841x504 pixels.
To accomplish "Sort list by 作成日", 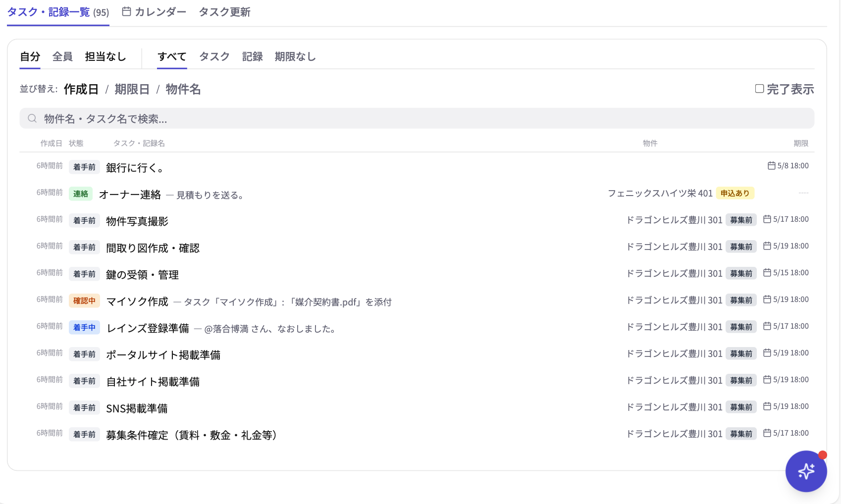I will [x=81, y=89].
